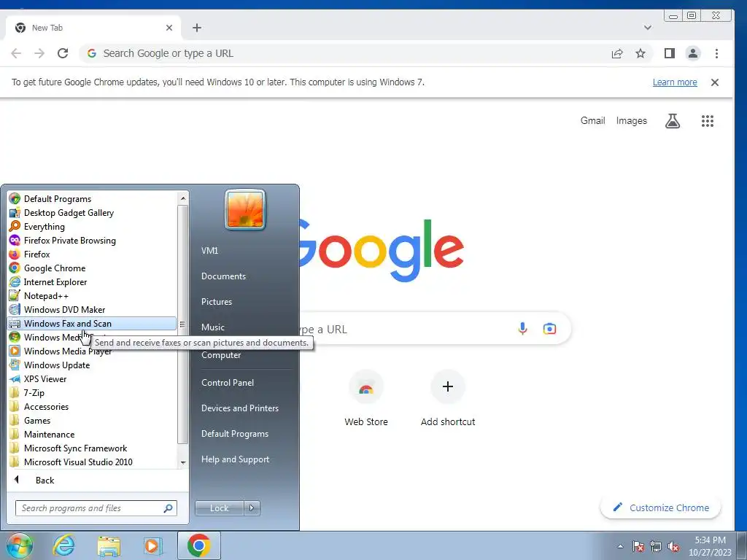747x560 pixels.
Task: Open Windows Explorer on the taskbar
Action: [x=109, y=545]
